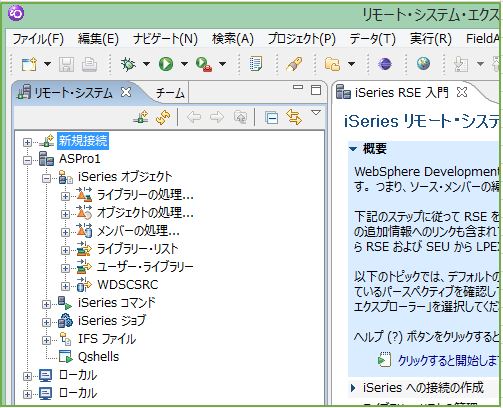The width and height of the screenshot is (503, 408).
Task: Click the Debug bug icon
Action: [x=128, y=64]
